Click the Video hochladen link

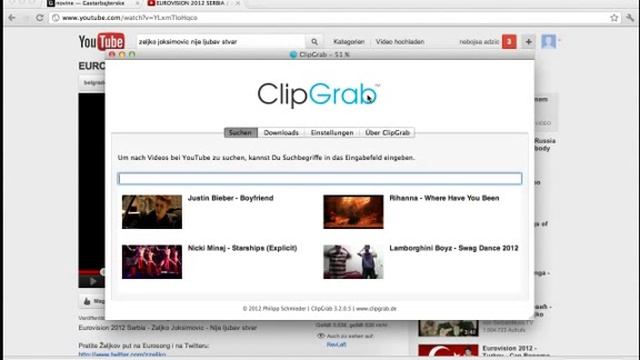coord(400,42)
